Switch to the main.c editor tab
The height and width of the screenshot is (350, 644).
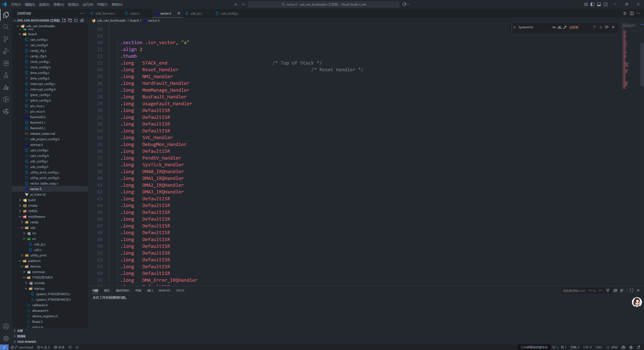coord(134,14)
